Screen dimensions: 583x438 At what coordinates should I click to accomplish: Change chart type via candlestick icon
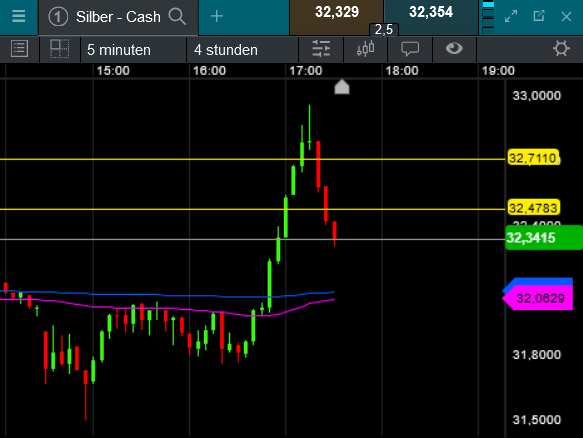pos(365,49)
